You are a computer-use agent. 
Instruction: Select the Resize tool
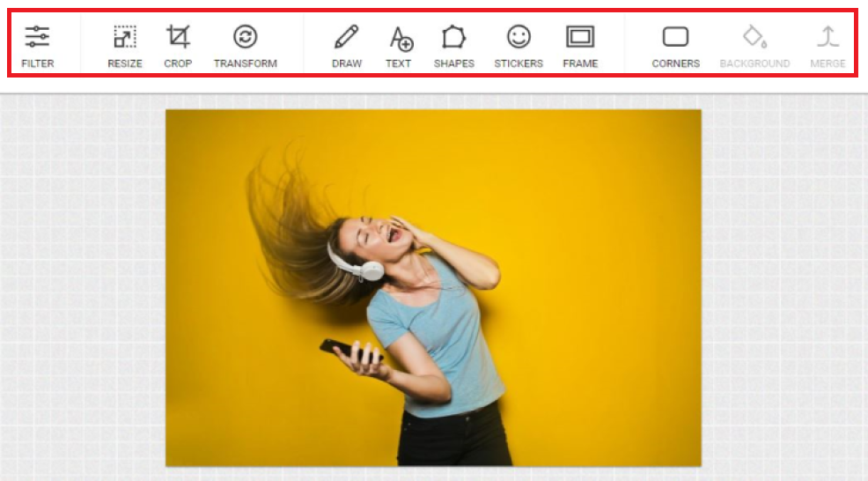tap(124, 47)
